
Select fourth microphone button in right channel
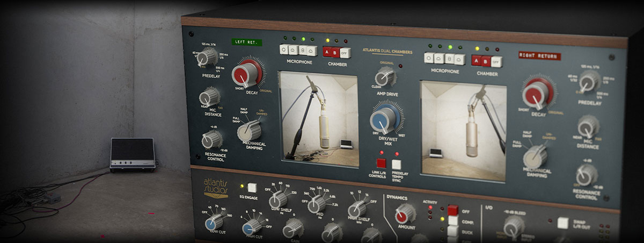[x=458, y=59]
